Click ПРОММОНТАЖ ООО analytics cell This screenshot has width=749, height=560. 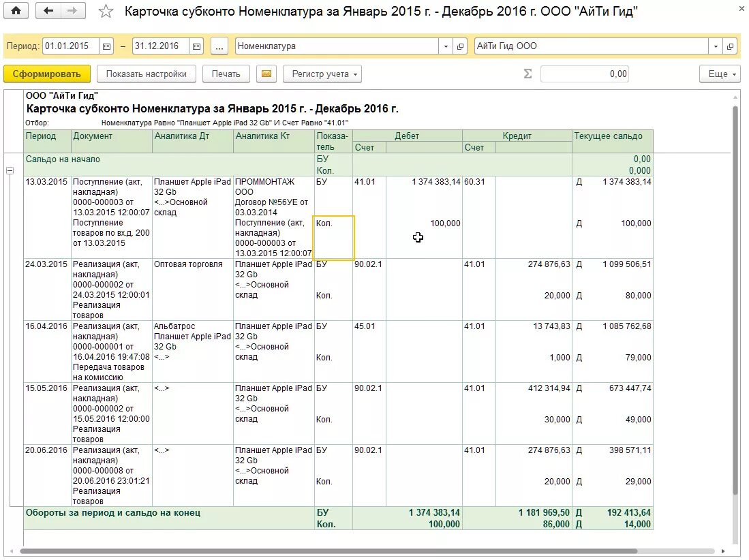264,187
